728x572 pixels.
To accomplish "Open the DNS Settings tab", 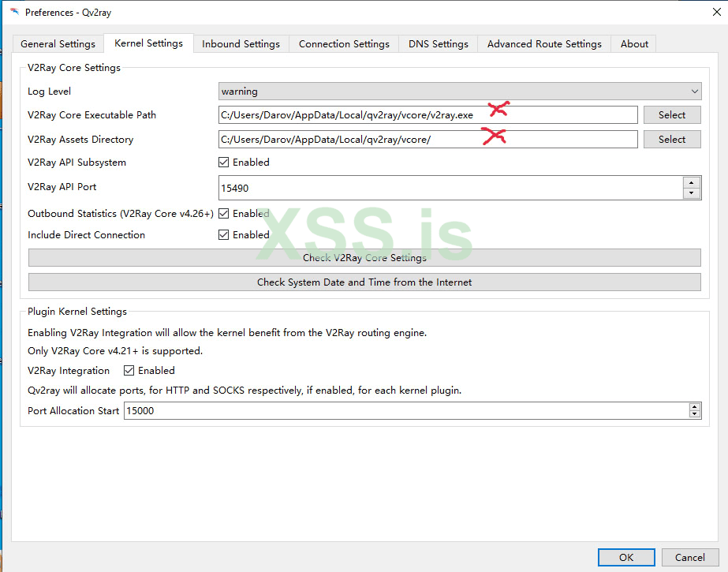I will coord(439,43).
